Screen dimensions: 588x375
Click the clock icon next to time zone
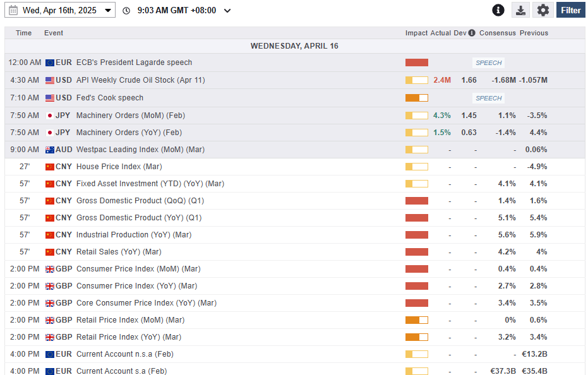pyautogui.click(x=126, y=11)
